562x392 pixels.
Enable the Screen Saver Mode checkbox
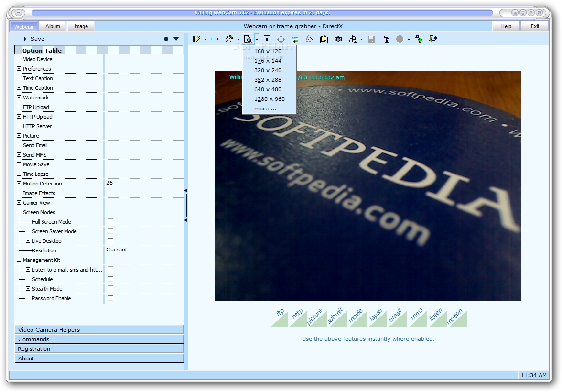(x=110, y=231)
